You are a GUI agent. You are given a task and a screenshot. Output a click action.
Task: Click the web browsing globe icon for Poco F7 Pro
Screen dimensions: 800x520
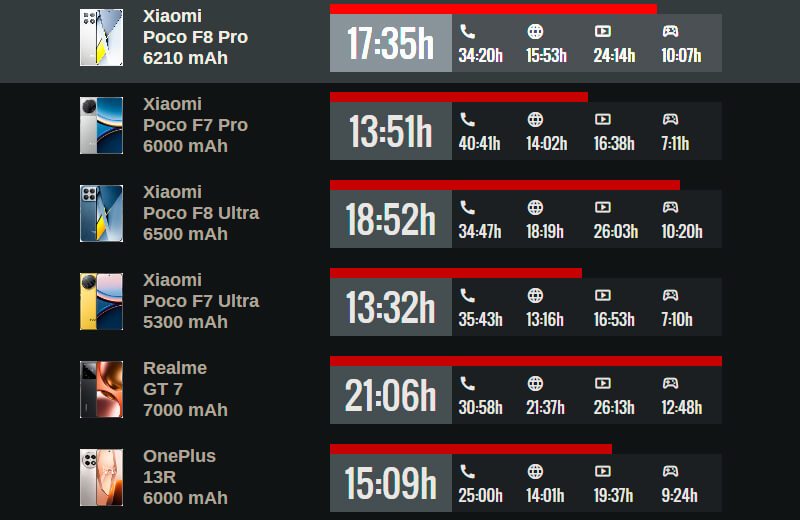pos(535,119)
